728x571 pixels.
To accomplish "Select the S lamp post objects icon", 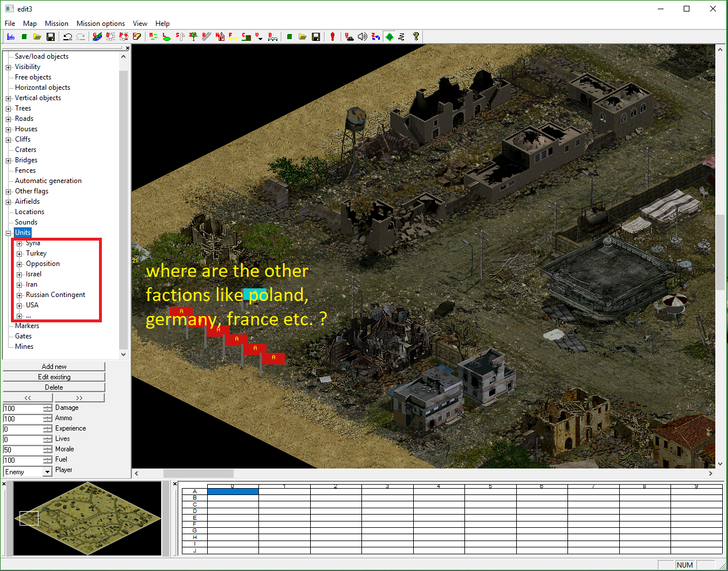I will [180, 37].
